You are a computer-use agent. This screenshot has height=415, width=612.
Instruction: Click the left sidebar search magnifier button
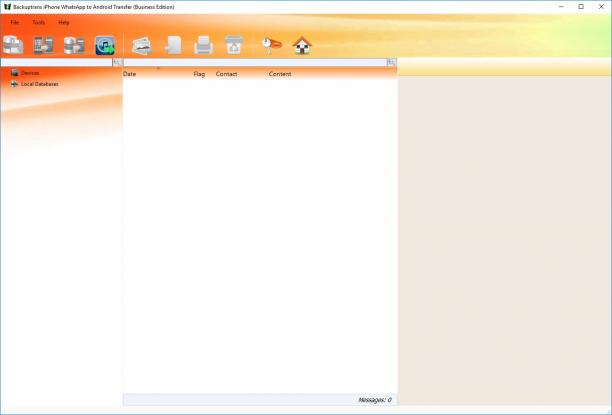(117, 62)
